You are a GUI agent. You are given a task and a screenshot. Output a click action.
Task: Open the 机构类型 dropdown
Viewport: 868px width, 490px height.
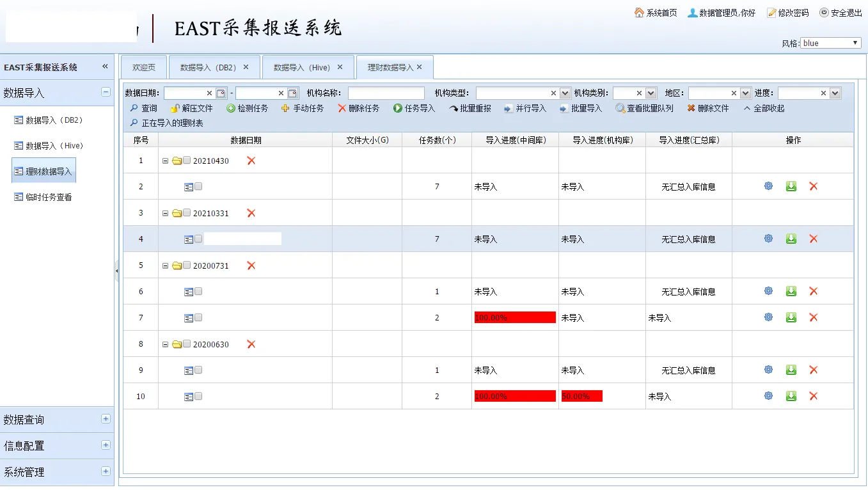point(565,93)
